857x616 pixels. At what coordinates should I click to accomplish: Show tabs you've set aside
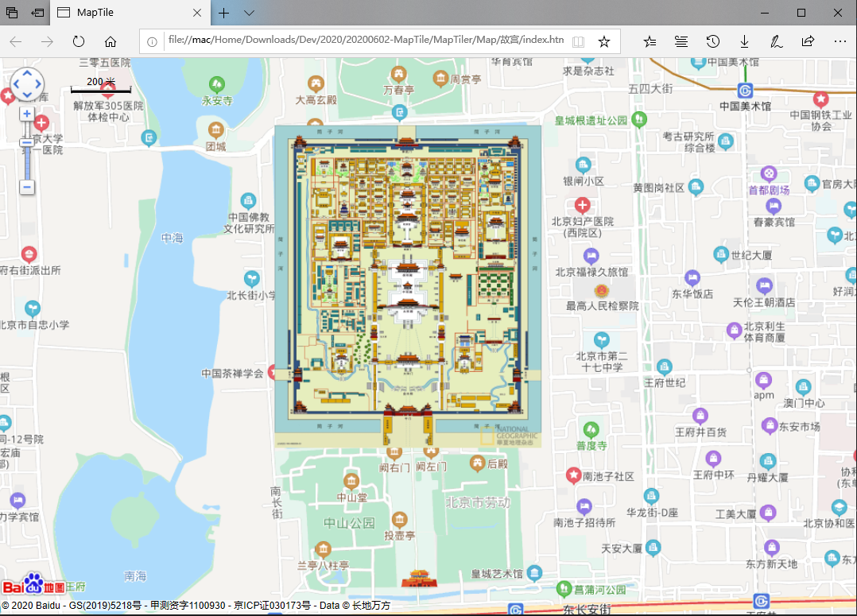tap(11, 13)
